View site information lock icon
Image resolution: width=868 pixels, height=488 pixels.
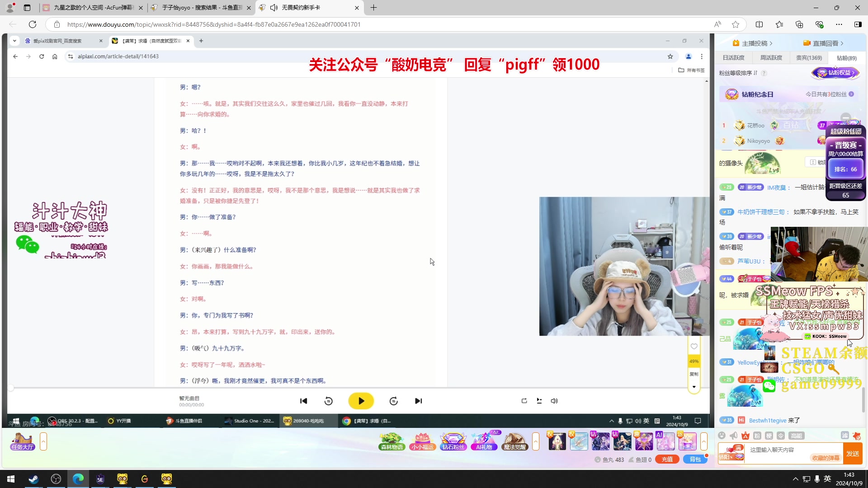(57, 24)
